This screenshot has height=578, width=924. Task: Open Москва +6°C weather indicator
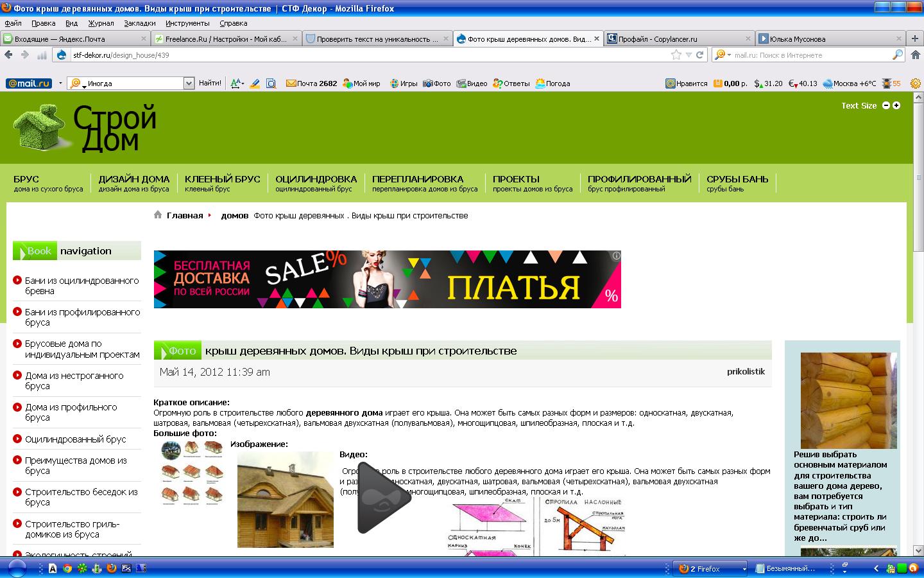[850, 83]
